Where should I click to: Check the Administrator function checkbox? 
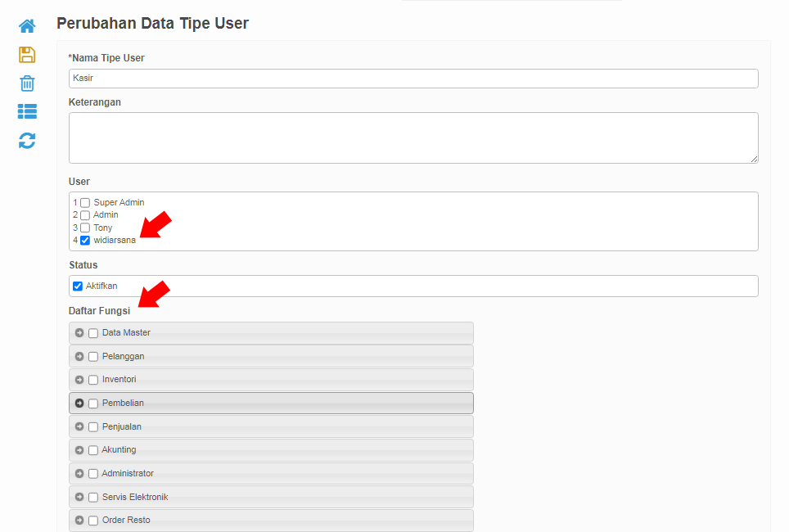click(x=93, y=474)
